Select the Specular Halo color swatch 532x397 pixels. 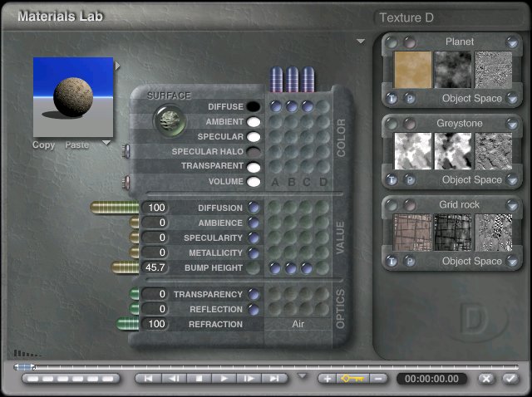click(x=253, y=151)
